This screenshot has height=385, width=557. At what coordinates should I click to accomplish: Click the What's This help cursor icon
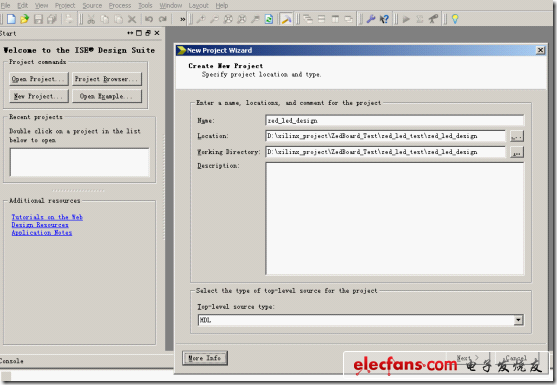point(384,19)
